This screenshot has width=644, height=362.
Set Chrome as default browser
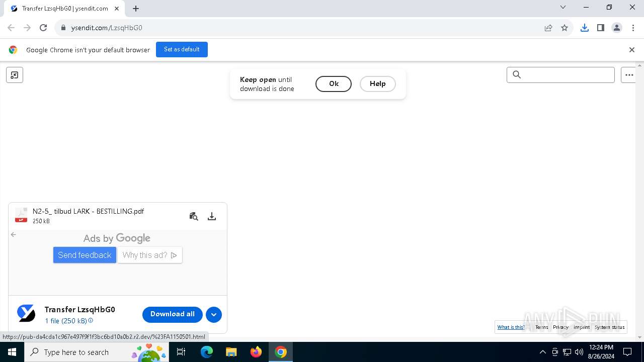coord(182,49)
